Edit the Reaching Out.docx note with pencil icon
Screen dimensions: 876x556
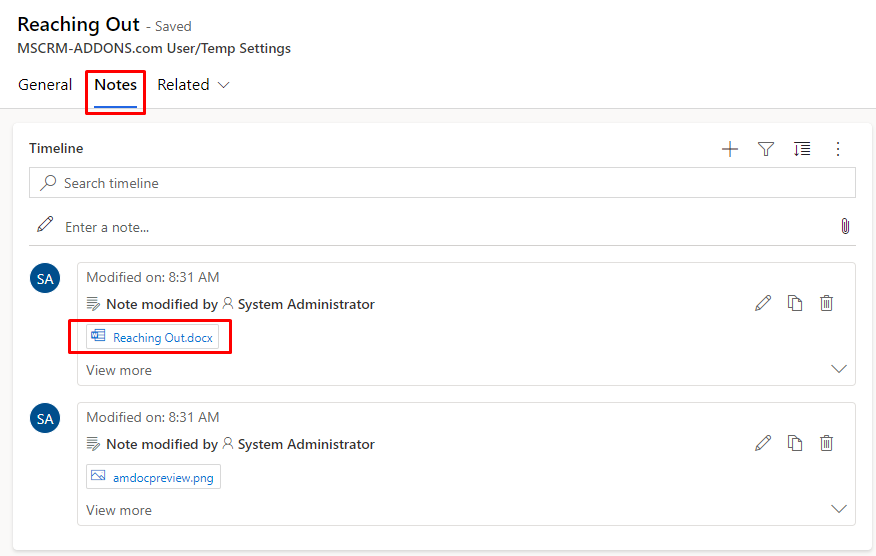point(763,303)
